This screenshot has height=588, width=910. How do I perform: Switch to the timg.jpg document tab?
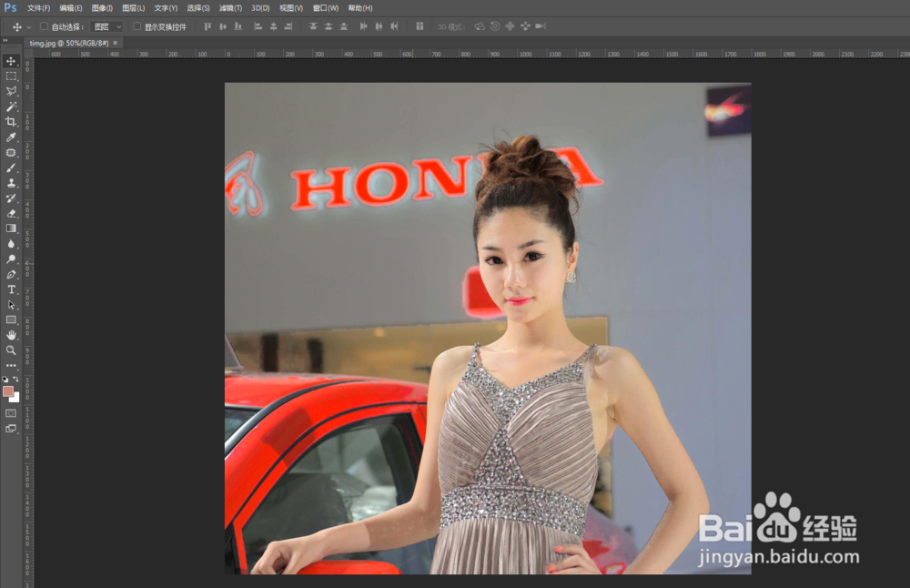click(69, 43)
